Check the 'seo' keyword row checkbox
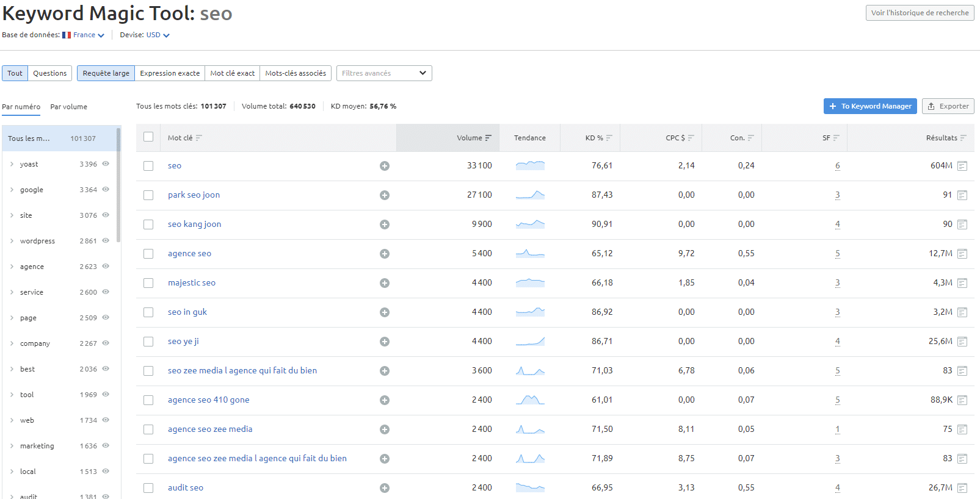Image resolution: width=980 pixels, height=499 pixels. (x=148, y=166)
